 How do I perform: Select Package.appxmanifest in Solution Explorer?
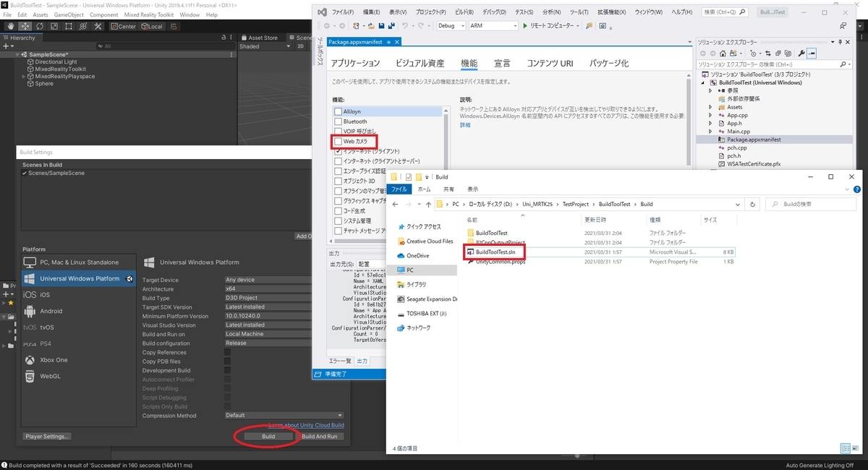[x=753, y=140]
